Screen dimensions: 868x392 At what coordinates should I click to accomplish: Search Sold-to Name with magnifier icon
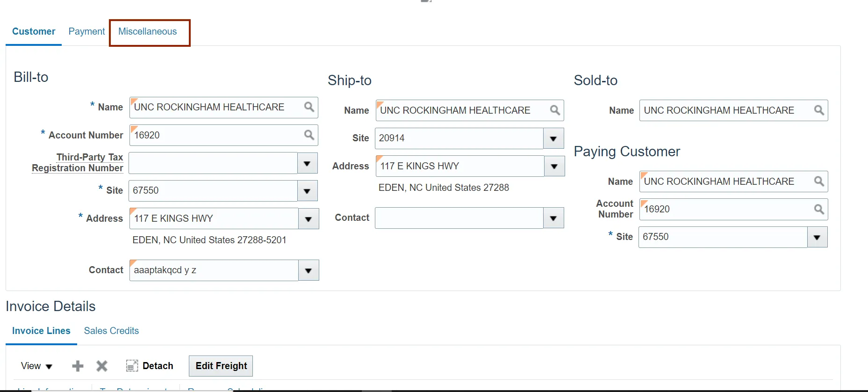(x=819, y=110)
